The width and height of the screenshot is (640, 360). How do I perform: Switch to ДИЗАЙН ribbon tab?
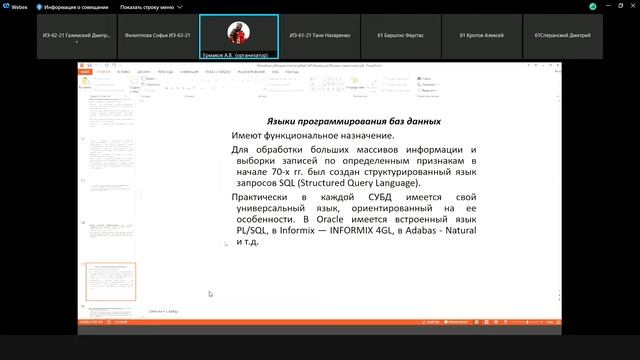point(144,72)
